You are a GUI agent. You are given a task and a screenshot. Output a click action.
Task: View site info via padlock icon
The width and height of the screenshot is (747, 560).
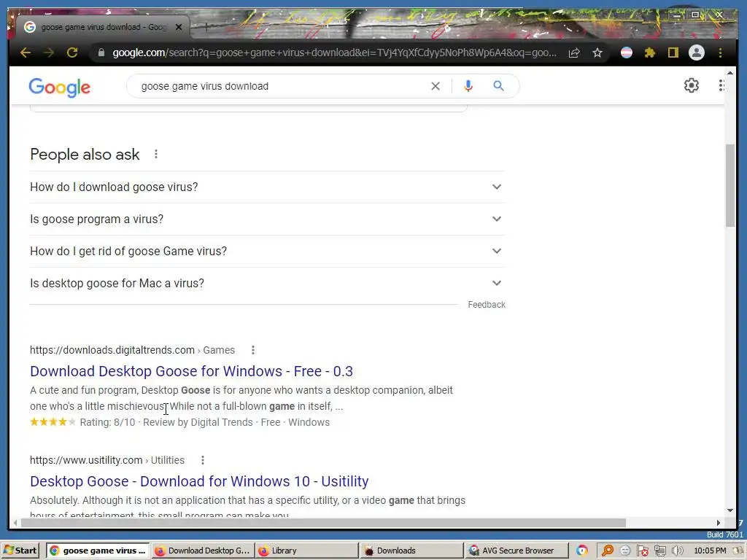pos(101,52)
